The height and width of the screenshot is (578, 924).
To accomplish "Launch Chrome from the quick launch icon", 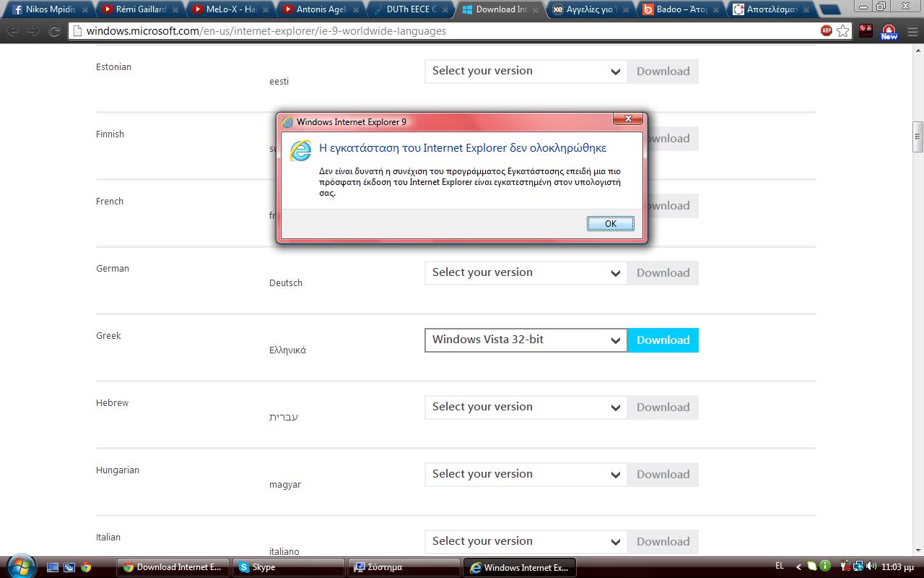I will 86,567.
